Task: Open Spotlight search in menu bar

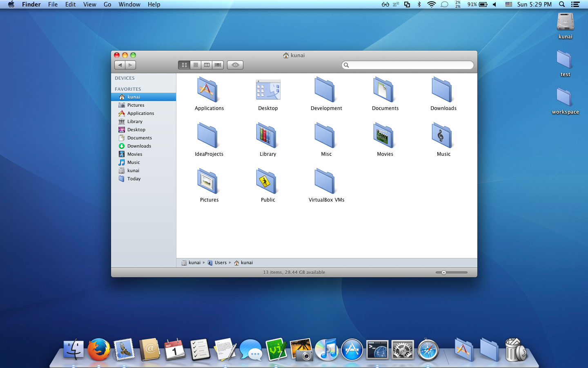Action: (562, 4)
